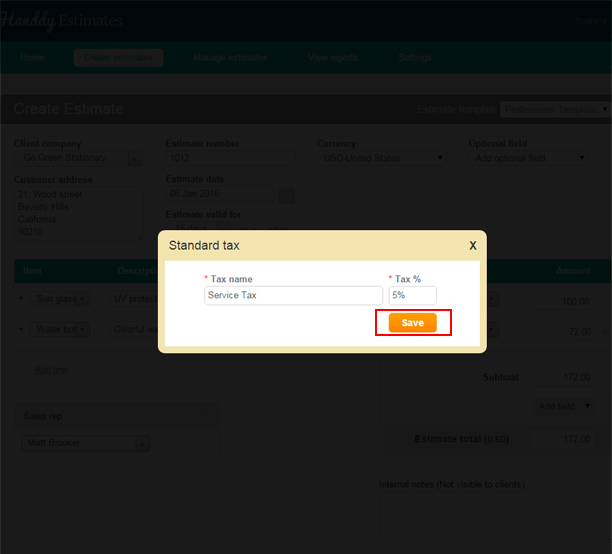Click the Customer address text area

tap(79, 213)
